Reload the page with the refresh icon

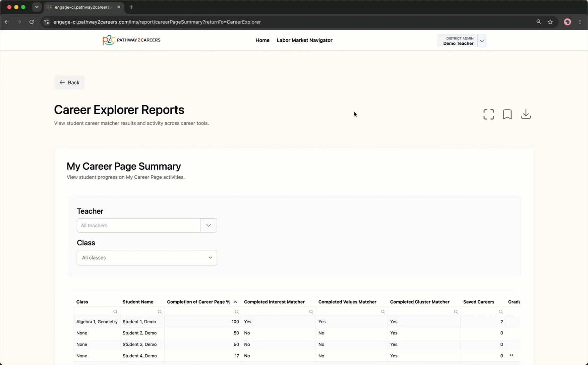coord(32,22)
